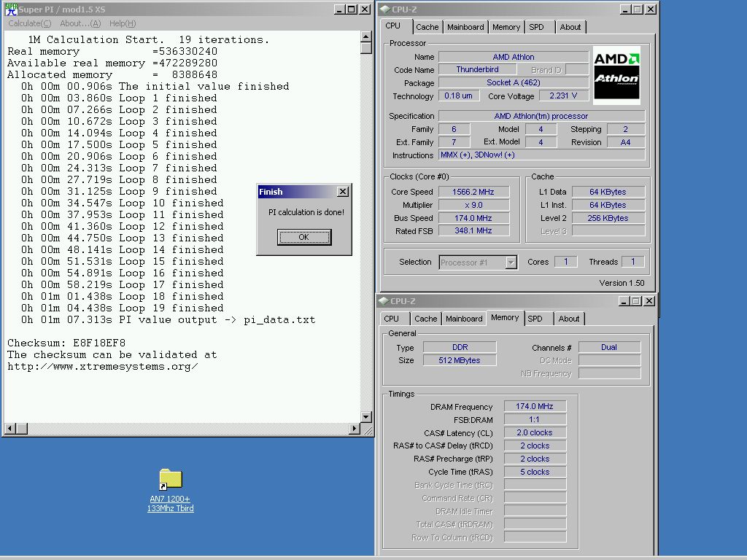This screenshot has width=747, height=560.
Task: Click Super PI vertical scrollbar up arrow
Action: click(x=366, y=37)
